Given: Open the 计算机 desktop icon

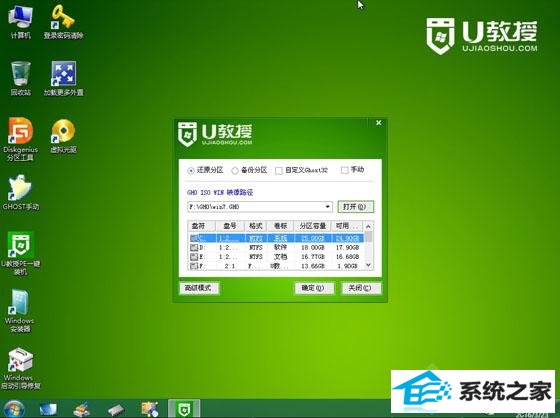Looking at the screenshot, I should click(x=20, y=21).
